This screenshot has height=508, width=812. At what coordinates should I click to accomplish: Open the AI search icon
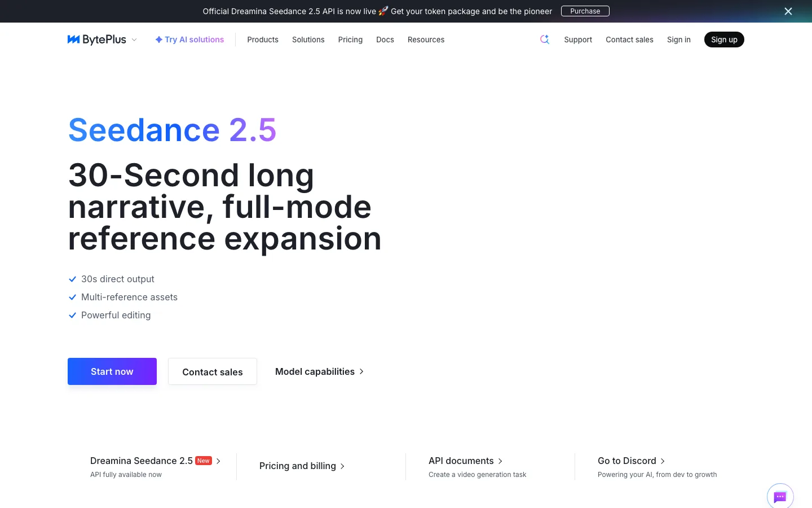(x=545, y=40)
